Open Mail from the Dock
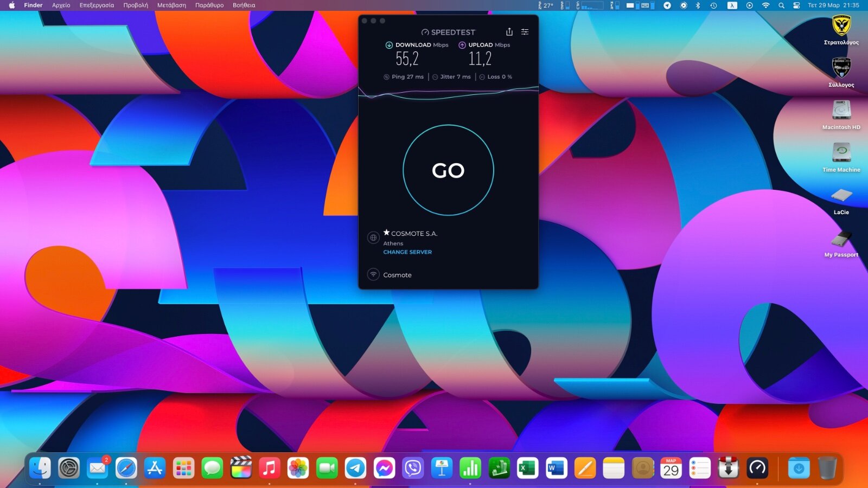868x488 pixels. point(98,467)
